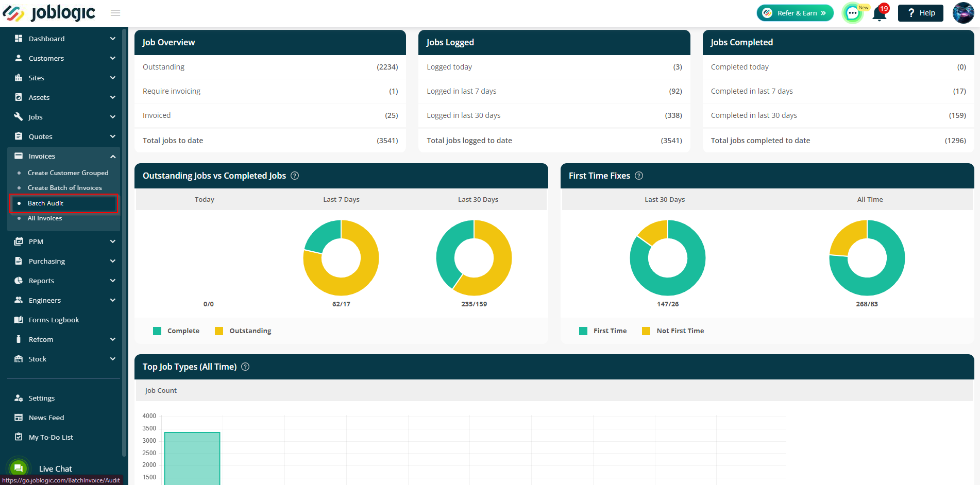Click Completed in last 30 days row
Image resolution: width=980 pixels, height=485 pixels.
pyautogui.click(x=838, y=115)
